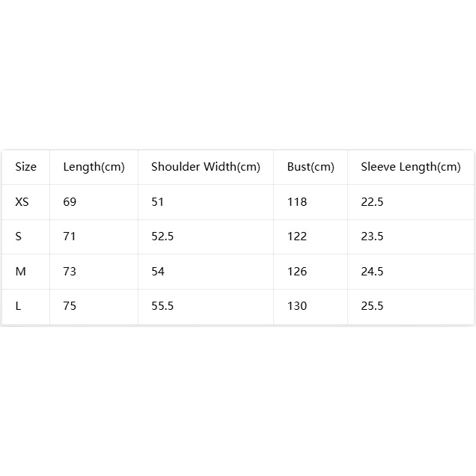Click the shoulder width value 52.5
The height and width of the screenshot is (476, 476).
pos(162,237)
